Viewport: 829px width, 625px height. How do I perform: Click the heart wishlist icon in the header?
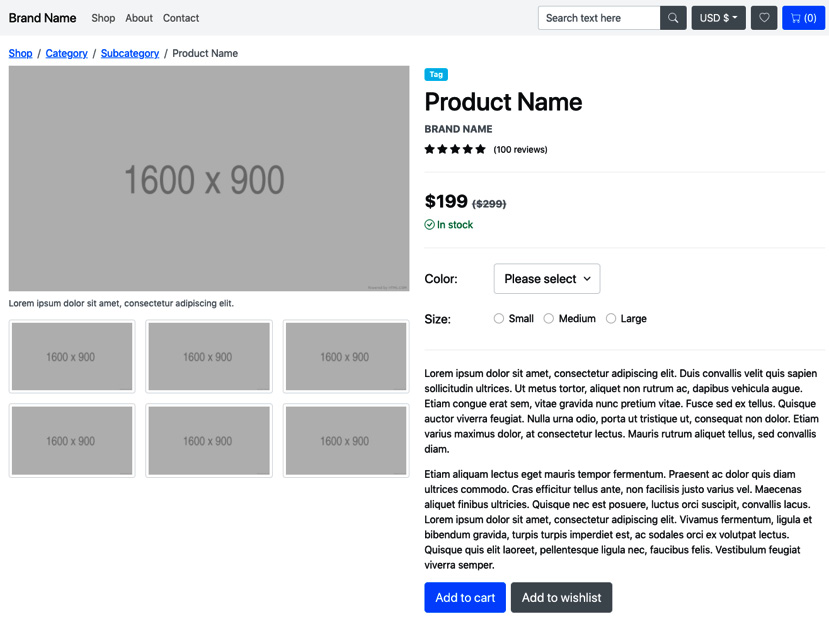coord(763,18)
